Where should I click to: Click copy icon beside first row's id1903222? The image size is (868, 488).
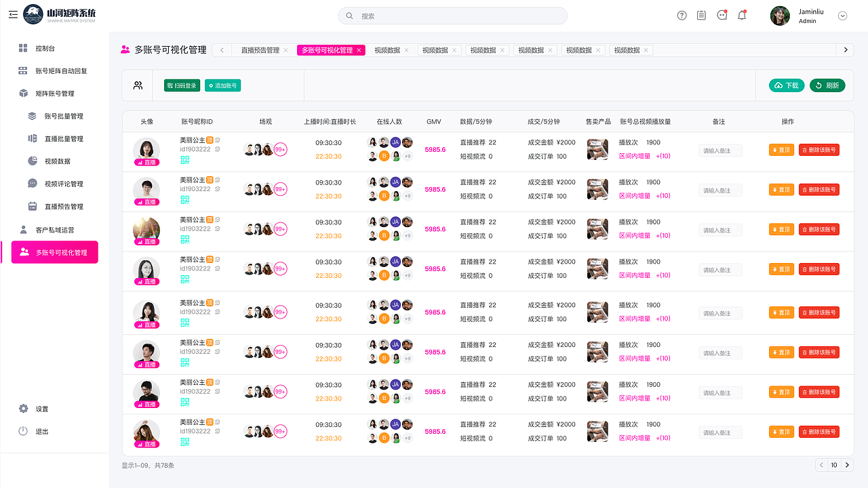point(217,149)
